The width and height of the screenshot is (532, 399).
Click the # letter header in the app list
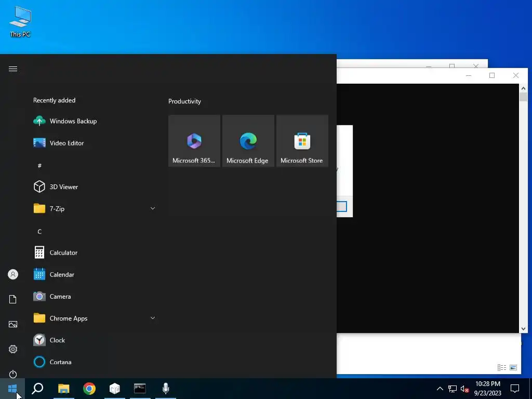pos(39,166)
